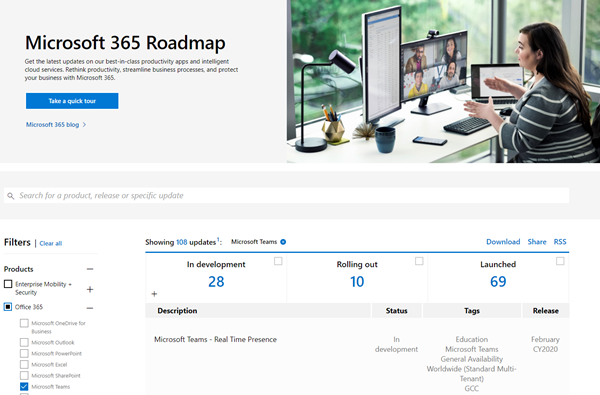Click the Download link
Viewport: 600px width, 395px height.
tap(503, 242)
